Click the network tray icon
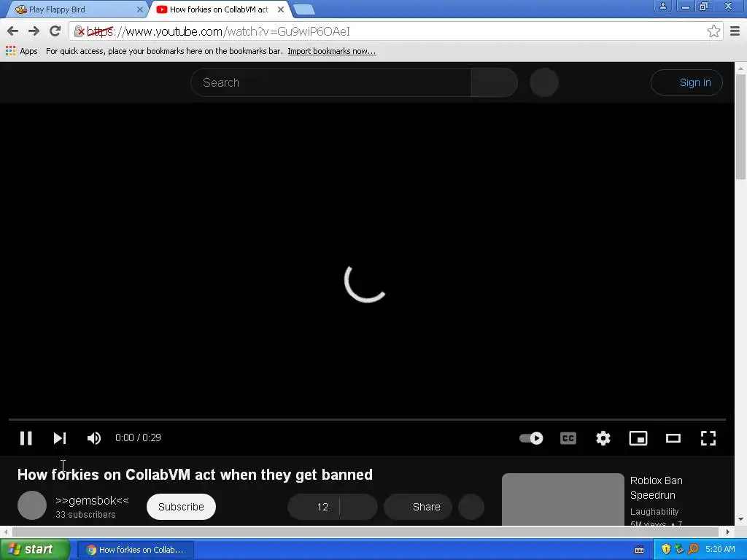Image resolution: width=747 pixels, height=560 pixels. pyautogui.click(x=679, y=550)
